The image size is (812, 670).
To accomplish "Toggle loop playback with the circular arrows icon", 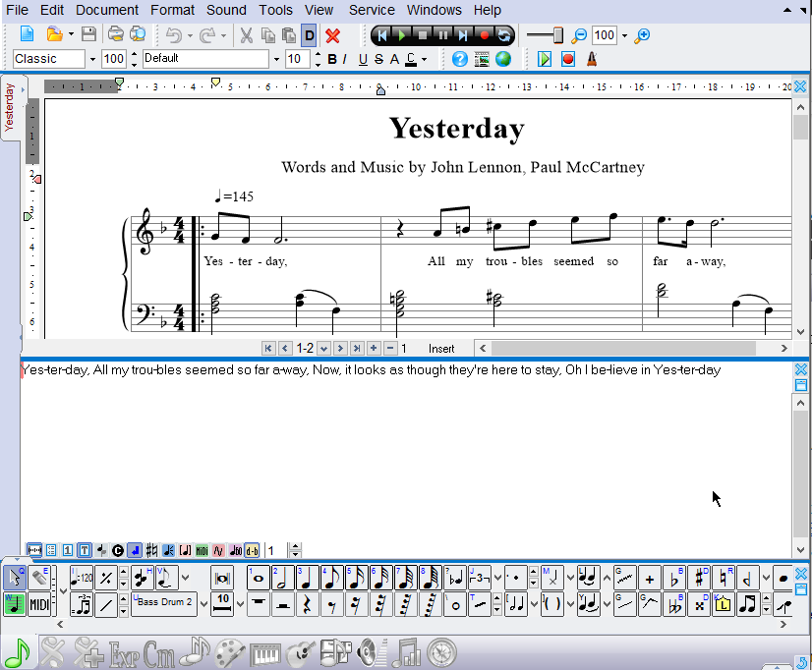I will click(x=504, y=35).
